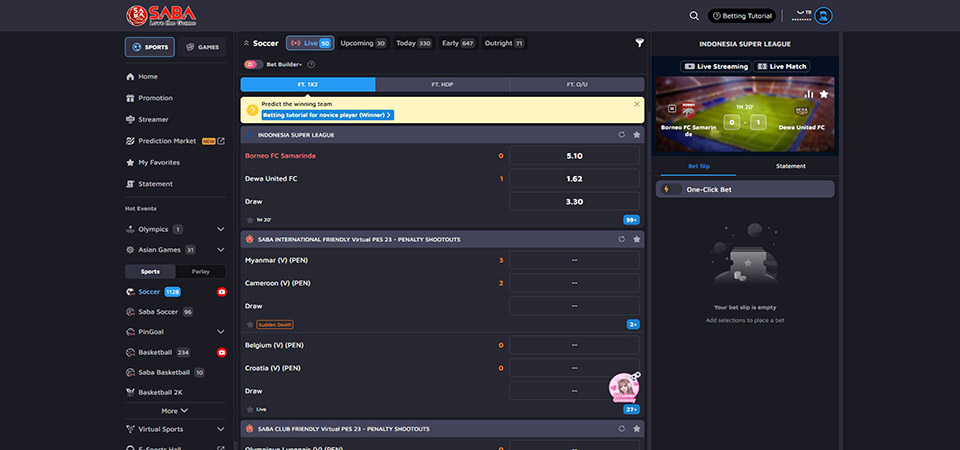Screen dimensions: 960x450
Task: Toggle the One-Click Bet switch
Action: point(672,190)
